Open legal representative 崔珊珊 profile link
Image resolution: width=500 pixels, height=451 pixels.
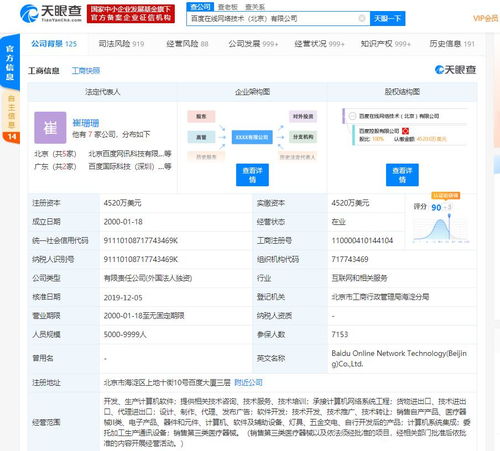coord(86,123)
